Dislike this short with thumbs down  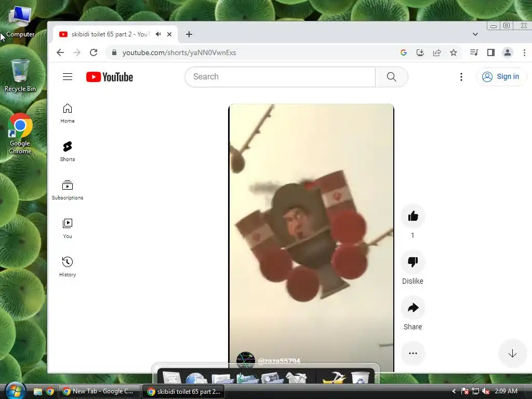coord(413,262)
